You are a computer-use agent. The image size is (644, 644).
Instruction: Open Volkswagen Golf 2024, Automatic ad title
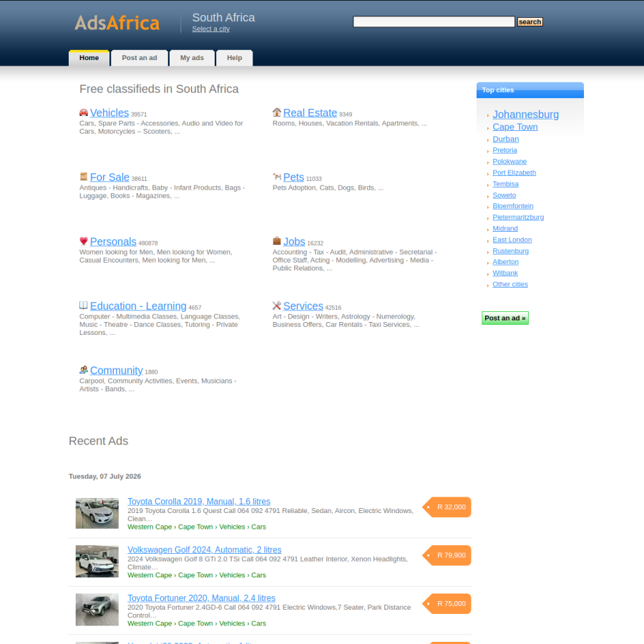point(205,550)
